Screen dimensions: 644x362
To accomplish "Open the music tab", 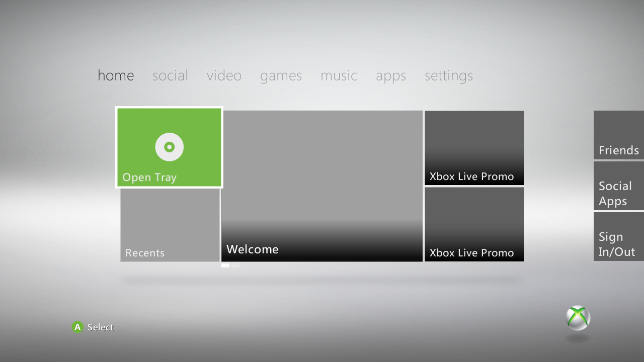I will 339,75.
